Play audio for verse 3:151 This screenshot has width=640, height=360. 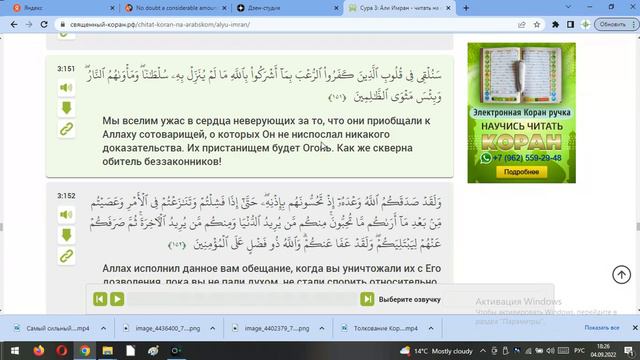coord(66,88)
